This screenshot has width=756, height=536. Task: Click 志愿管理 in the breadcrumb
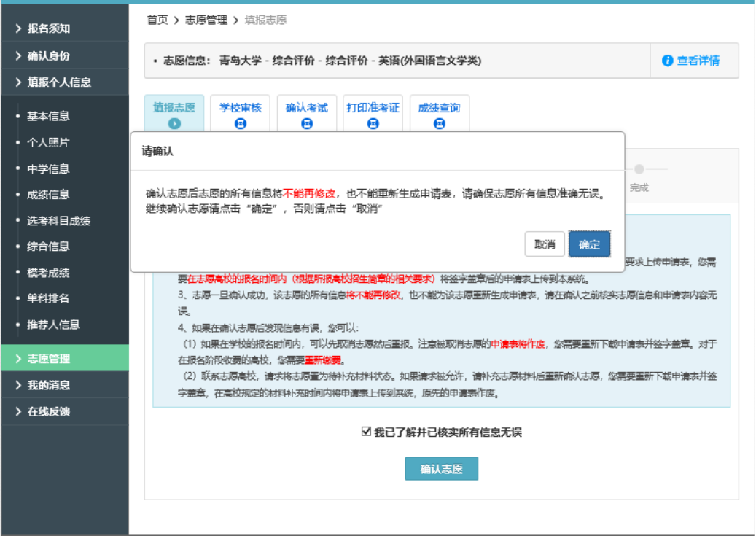[x=206, y=20]
